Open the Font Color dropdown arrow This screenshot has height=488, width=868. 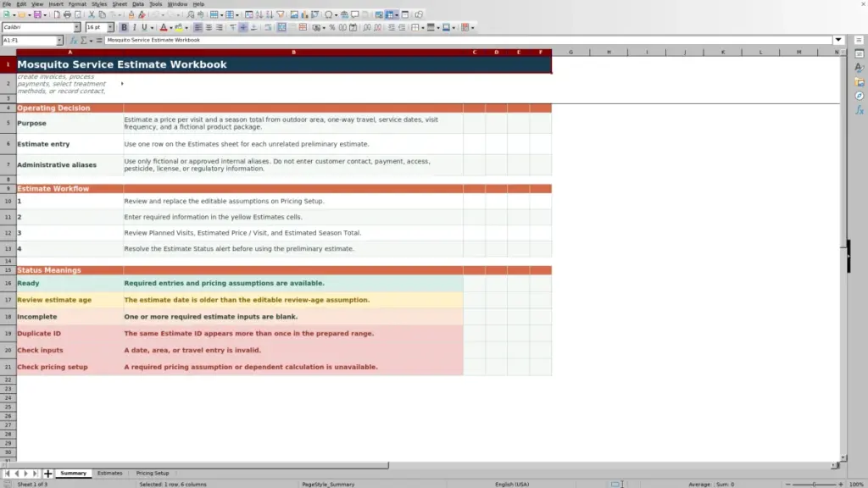click(x=171, y=28)
